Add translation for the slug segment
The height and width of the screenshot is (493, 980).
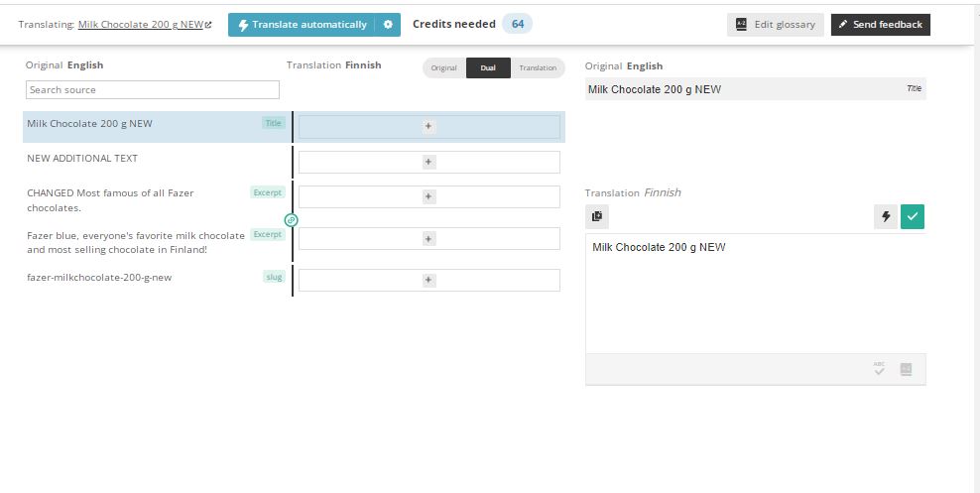(429, 281)
